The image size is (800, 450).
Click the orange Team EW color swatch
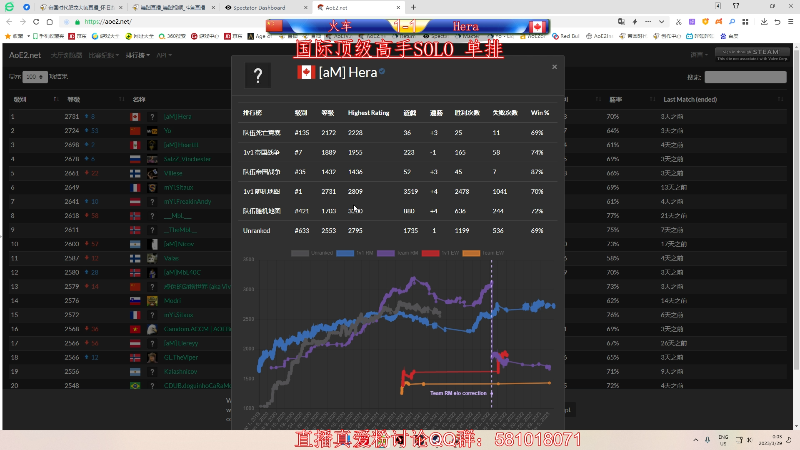click(x=471, y=253)
